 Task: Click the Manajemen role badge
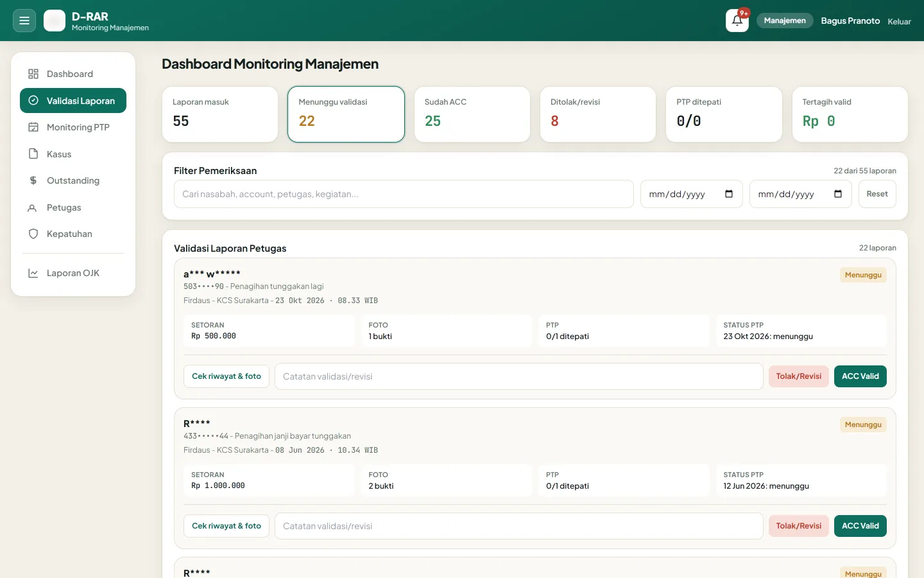[785, 21]
